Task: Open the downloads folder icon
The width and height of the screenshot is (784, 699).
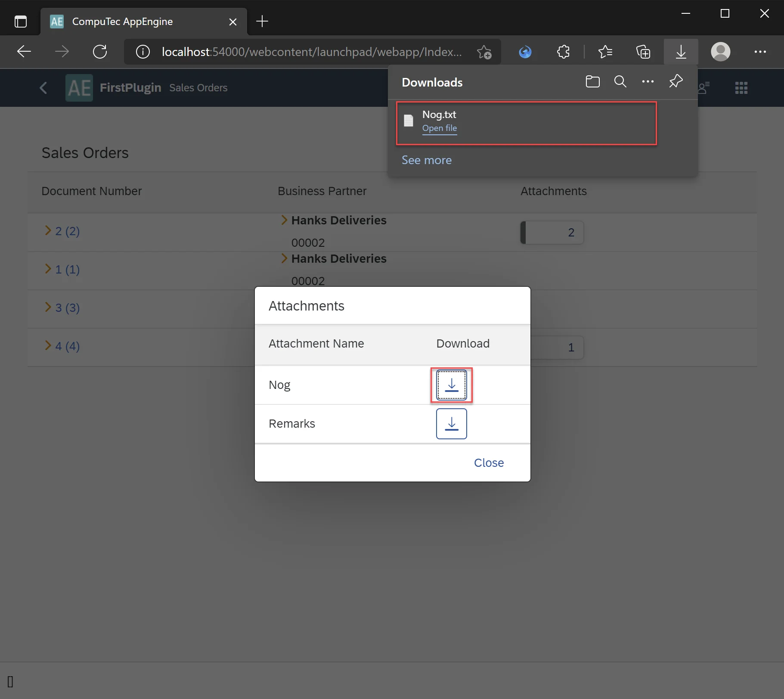Action: pyautogui.click(x=592, y=82)
